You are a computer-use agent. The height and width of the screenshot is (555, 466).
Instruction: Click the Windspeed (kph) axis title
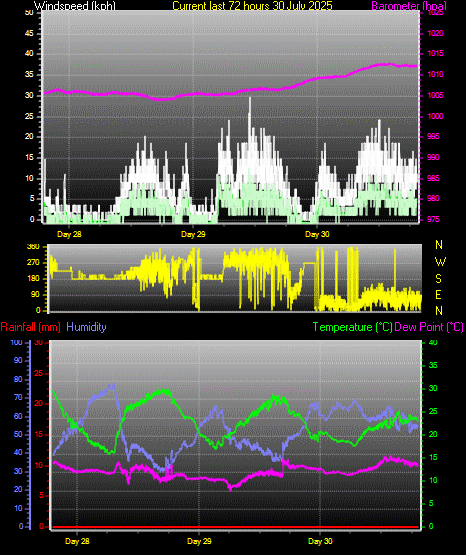click(x=75, y=6)
